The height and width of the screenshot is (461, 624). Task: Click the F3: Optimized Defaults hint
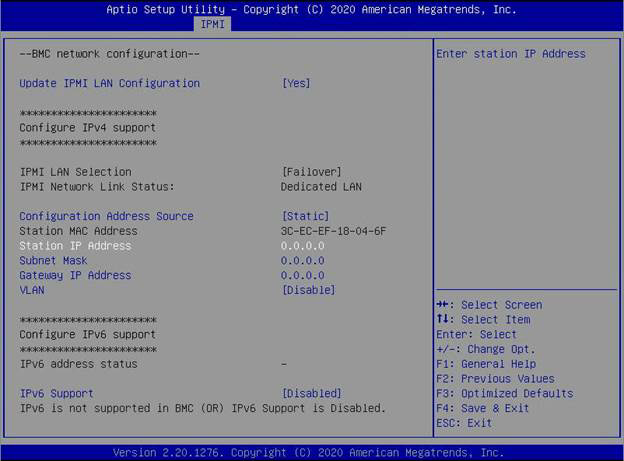pos(505,394)
